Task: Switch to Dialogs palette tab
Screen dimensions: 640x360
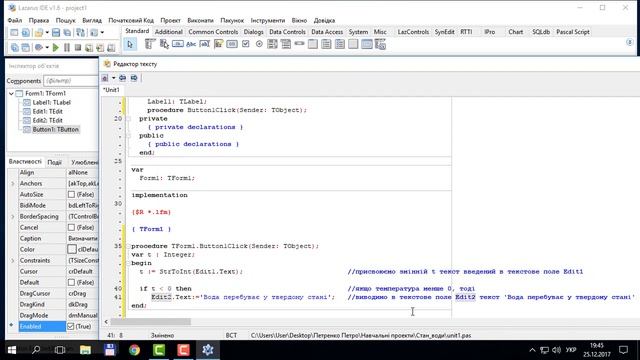Action: 253,32
